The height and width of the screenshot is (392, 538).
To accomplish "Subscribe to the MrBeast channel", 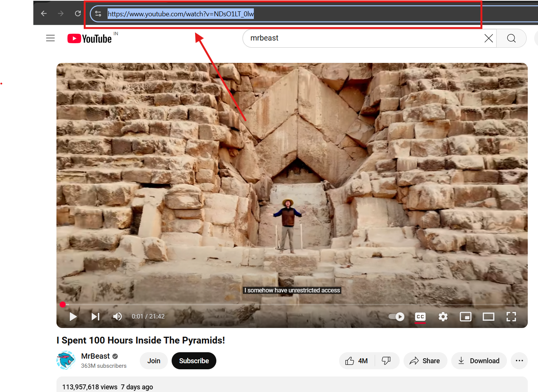I will point(194,361).
